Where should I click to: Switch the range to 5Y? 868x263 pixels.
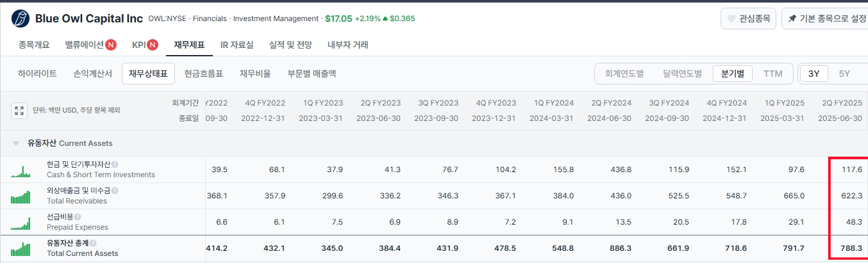tap(844, 74)
